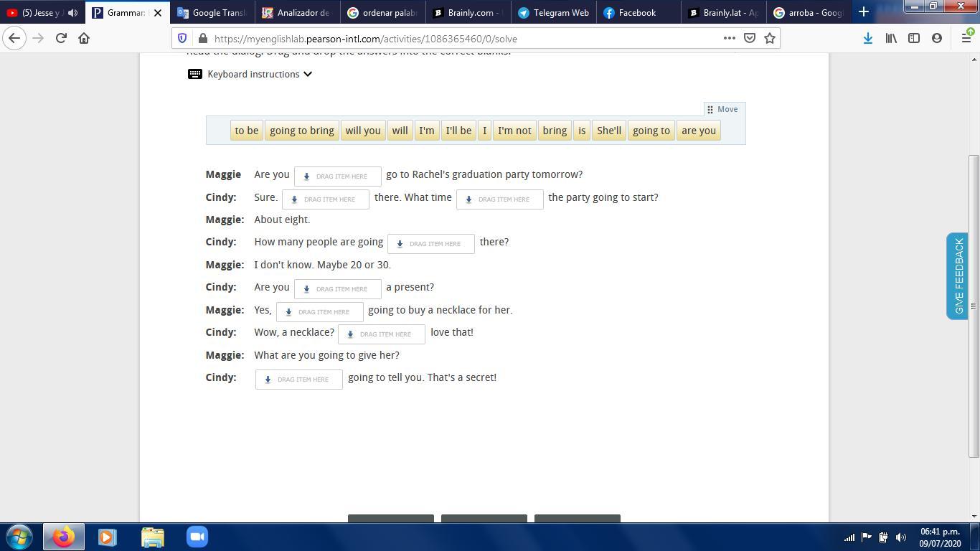Open the page actions three-dots menu
Screen dimensions: 980x551
(x=729, y=38)
